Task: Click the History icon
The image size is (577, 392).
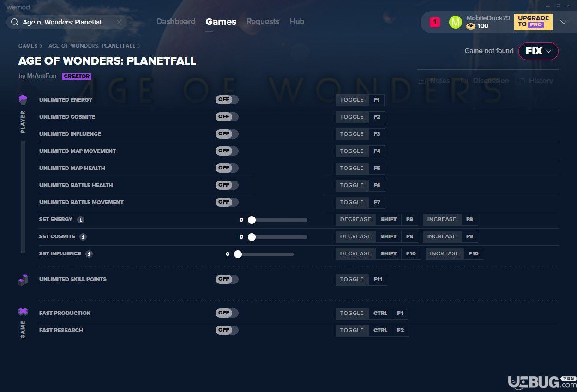Action: [x=522, y=81]
